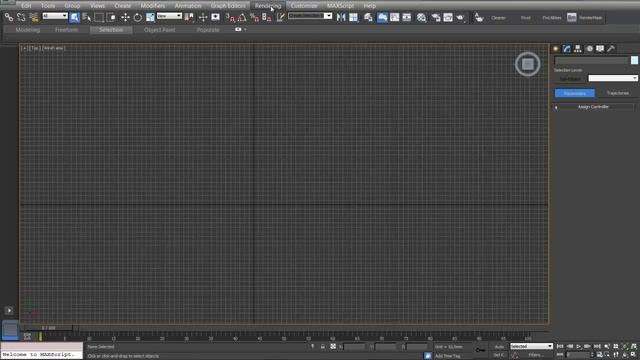Click the Unlink Selection tool

pyautogui.click(x=21, y=17)
